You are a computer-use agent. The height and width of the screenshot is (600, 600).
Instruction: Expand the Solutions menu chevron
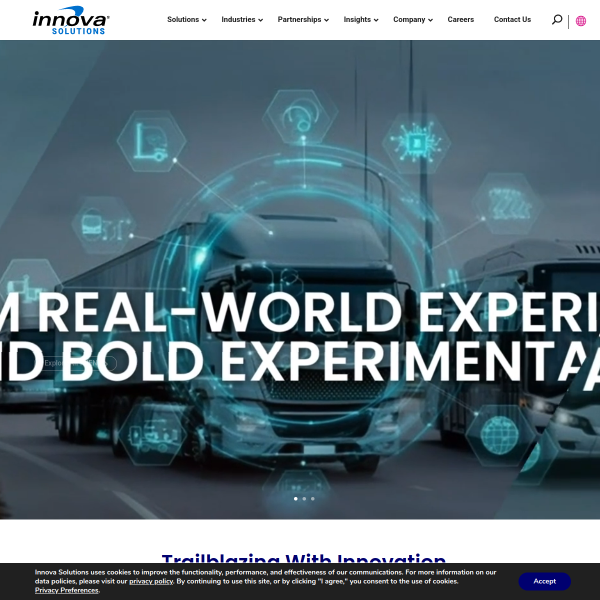(x=204, y=20)
